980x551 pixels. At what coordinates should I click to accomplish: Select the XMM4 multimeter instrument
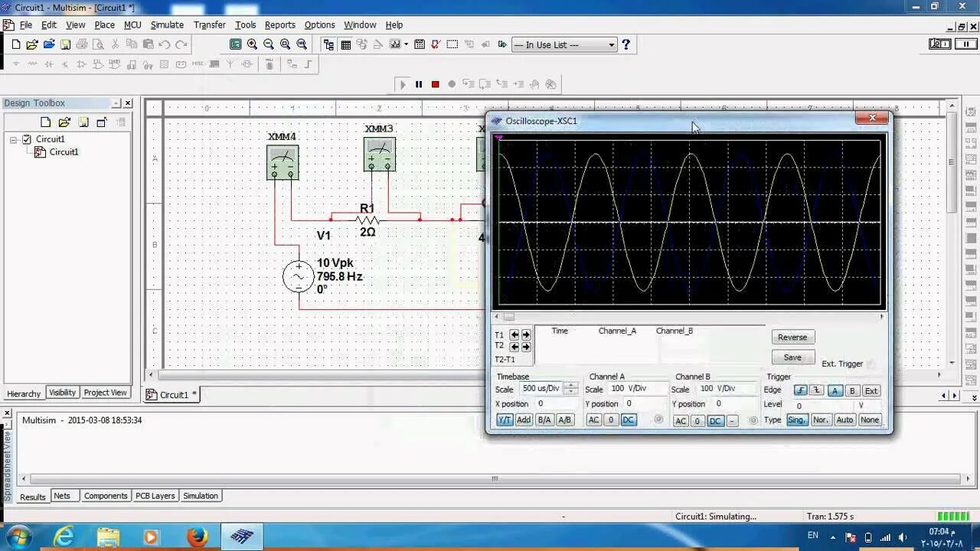coord(283,163)
